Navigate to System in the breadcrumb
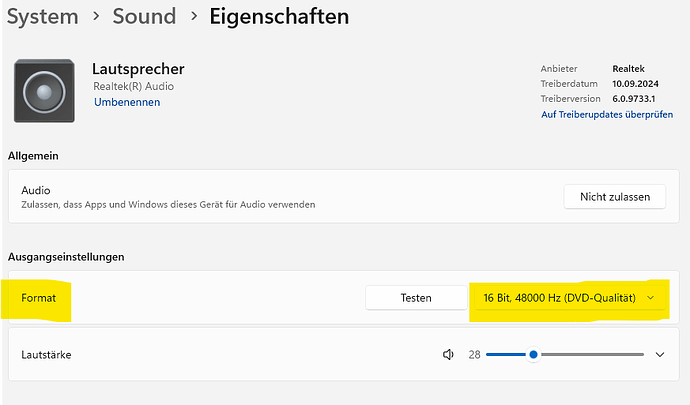 [x=42, y=16]
